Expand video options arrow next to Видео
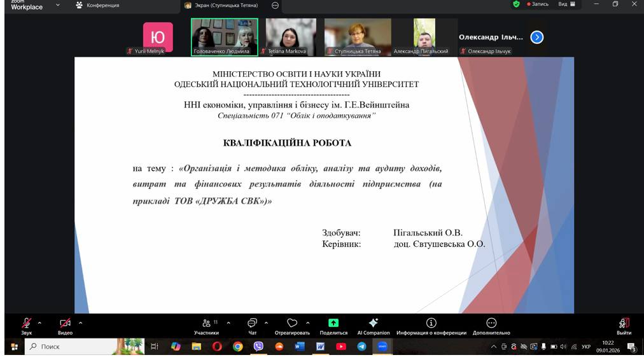The image size is (644, 362). pyautogui.click(x=80, y=323)
